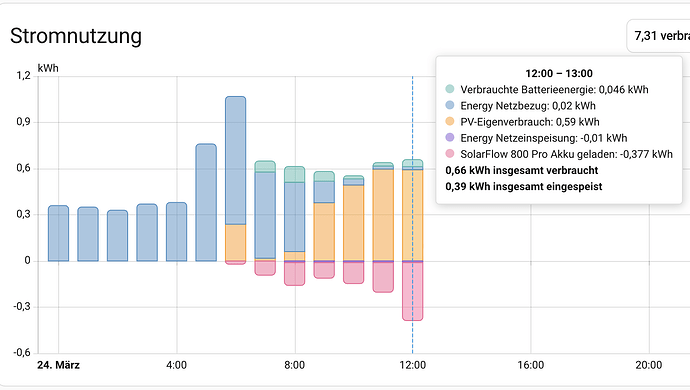This screenshot has width=690, height=390.
Task: Click the orange PV segment of the 9:00 bar
Action: pyautogui.click(x=324, y=232)
